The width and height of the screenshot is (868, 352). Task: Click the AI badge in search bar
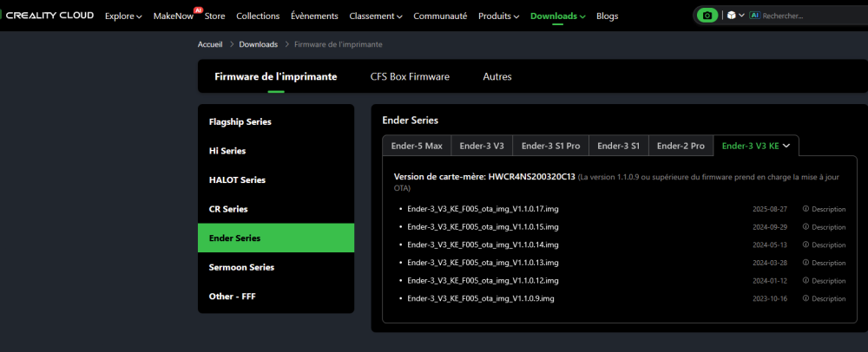pos(754,16)
